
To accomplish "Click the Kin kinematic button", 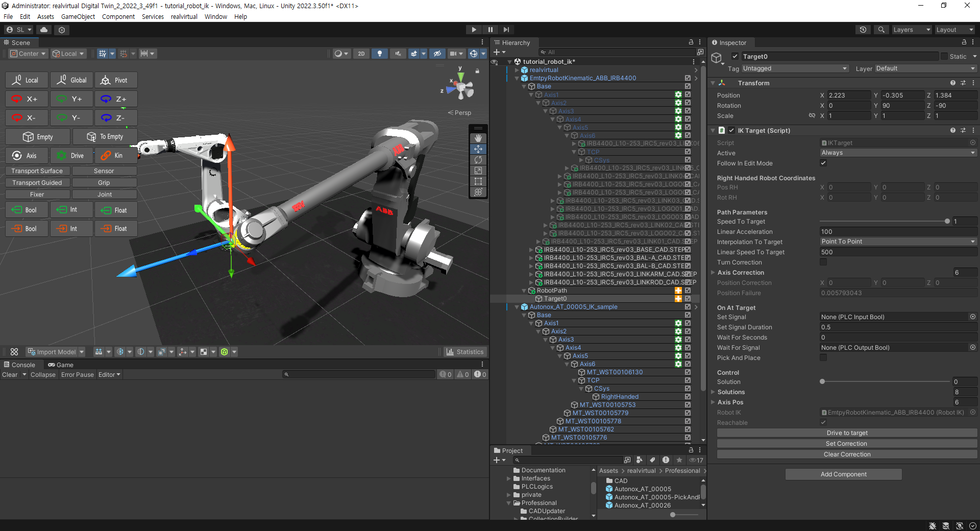I will click(x=116, y=156).
